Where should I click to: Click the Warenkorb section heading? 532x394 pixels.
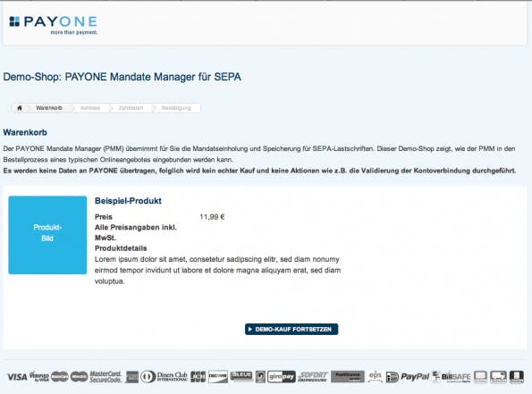25,132
